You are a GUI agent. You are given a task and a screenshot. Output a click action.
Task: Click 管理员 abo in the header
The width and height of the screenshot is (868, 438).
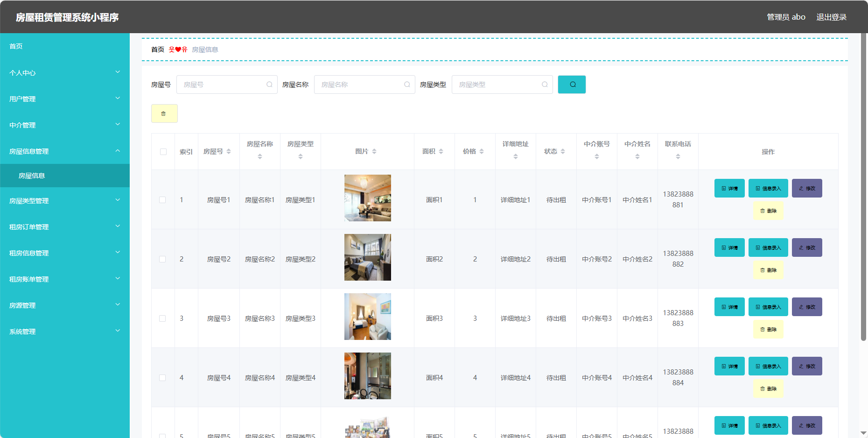point(786,17)
